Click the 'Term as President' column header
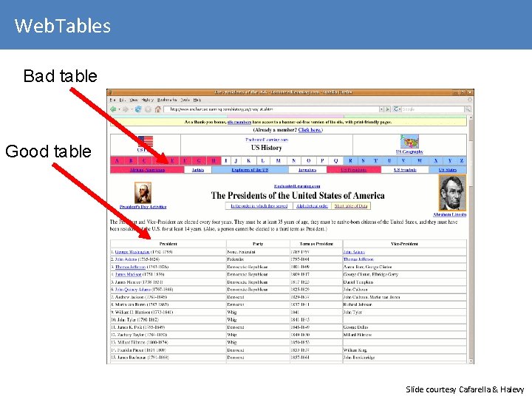Image resolution: width=532 pixels, height=399 pixels. tap(316, 244)
